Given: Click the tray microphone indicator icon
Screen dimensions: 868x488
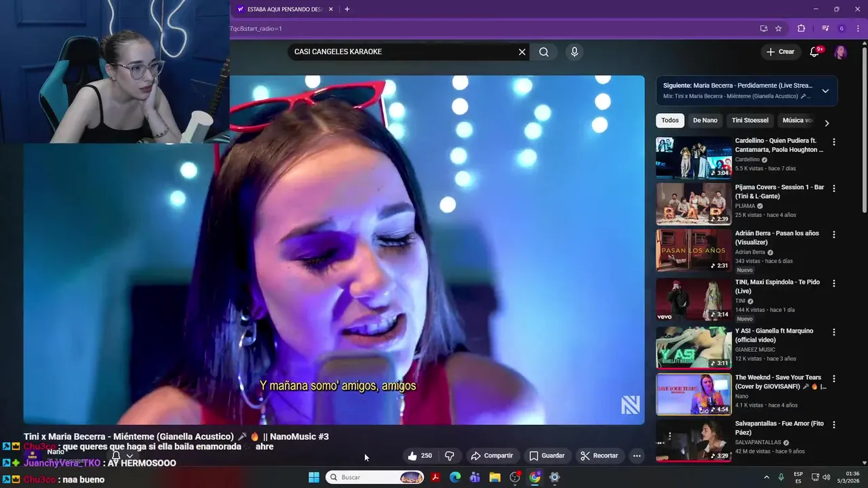Looking at the screenshot, I should tap(781, 477).
